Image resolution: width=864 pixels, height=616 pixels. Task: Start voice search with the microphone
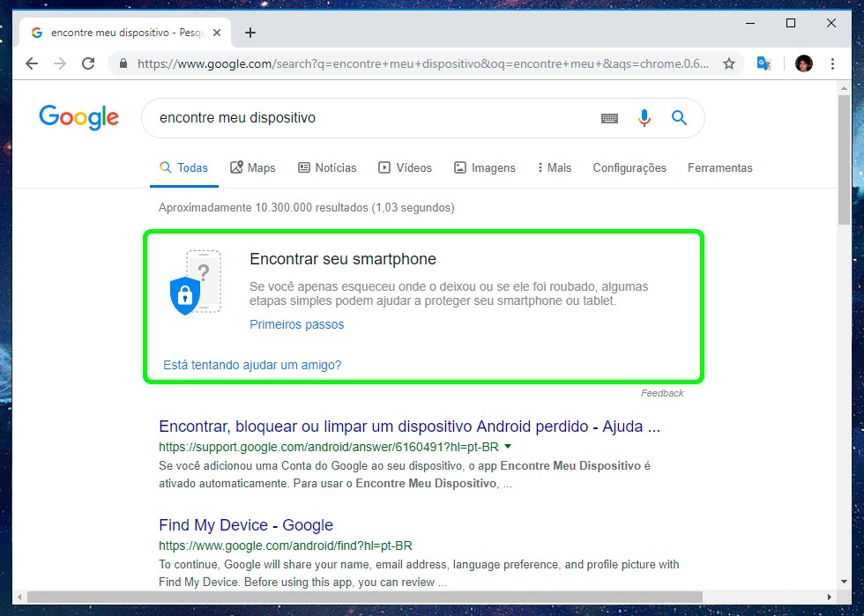[644, 118]
